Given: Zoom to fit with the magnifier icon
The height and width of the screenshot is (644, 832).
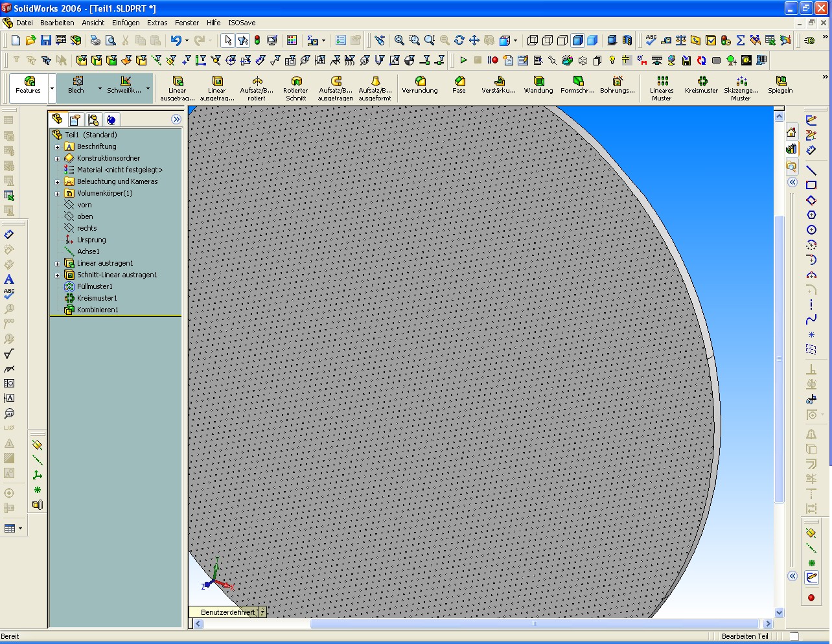Looking at the screenshot, I should [x=400, y=40].
